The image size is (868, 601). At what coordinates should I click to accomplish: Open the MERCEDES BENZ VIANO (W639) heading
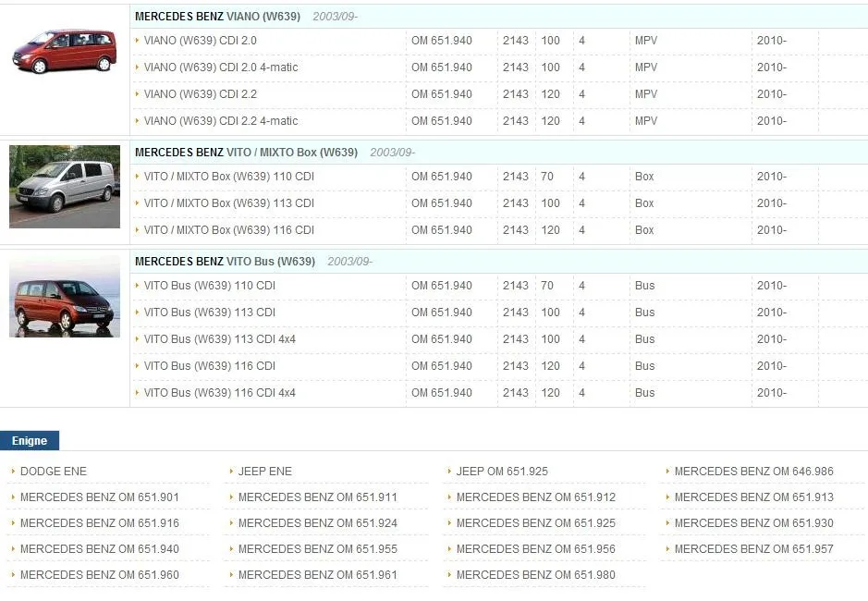(217, 17)
